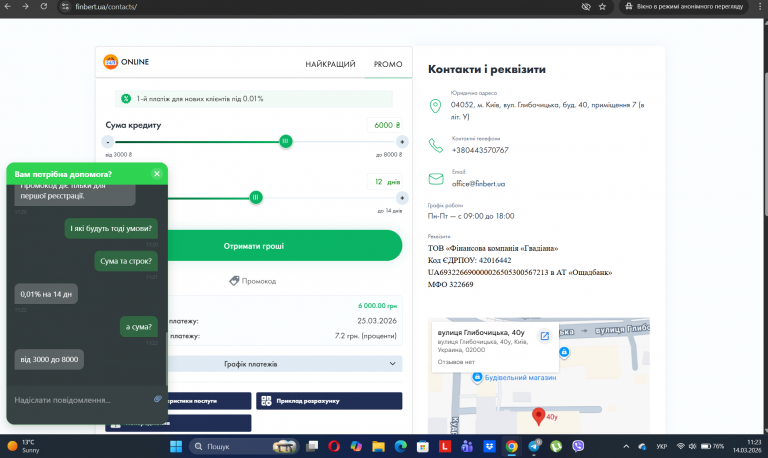Click the green percent badge icon
The height and width of the screenshot is (458, 768).
pyautogui.click(x=126, y=98)
